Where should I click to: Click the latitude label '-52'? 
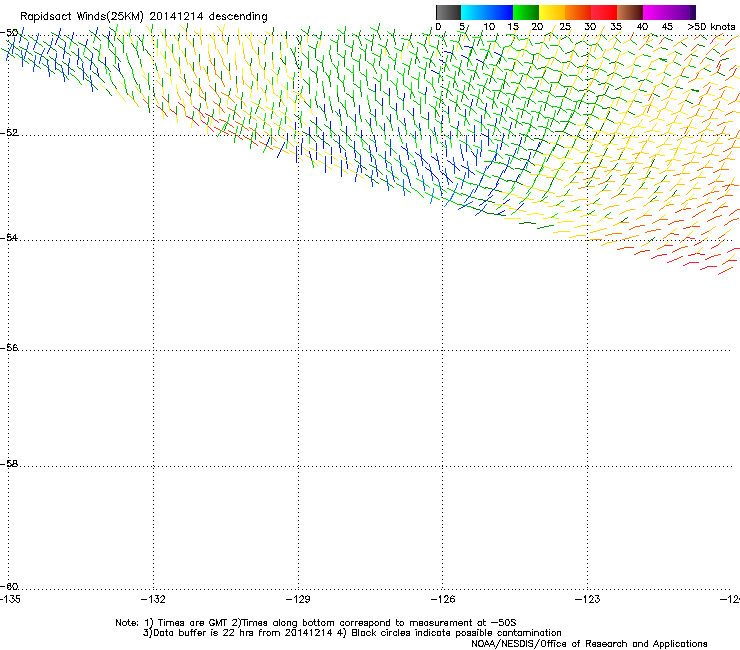9,133
